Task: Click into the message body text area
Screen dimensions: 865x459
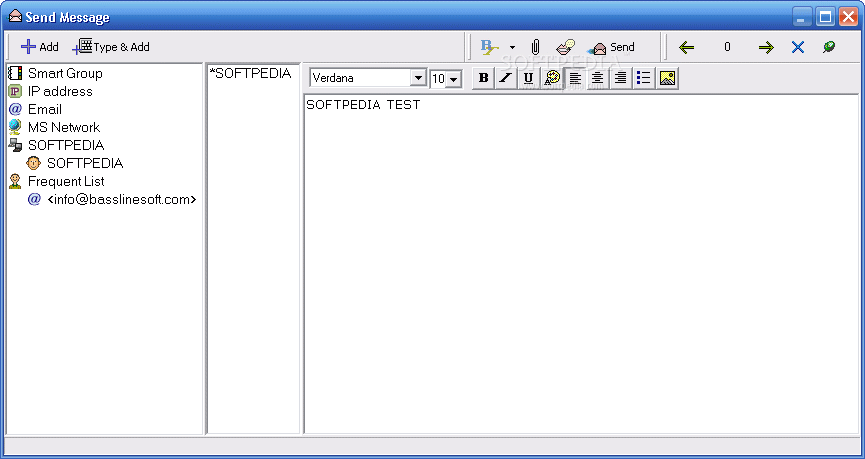Action: click(x=581, y=264)
